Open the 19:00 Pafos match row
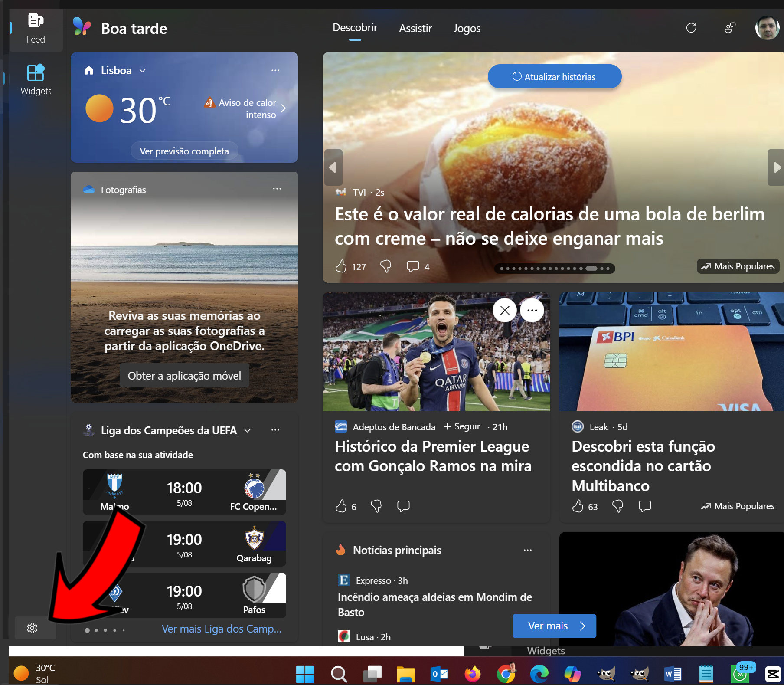 click(184, 595)
